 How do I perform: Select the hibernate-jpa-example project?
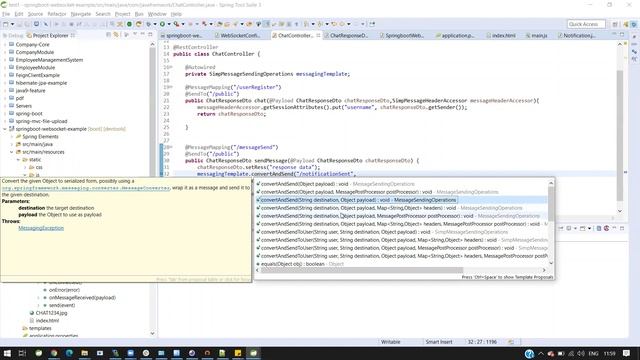[41, 83]
